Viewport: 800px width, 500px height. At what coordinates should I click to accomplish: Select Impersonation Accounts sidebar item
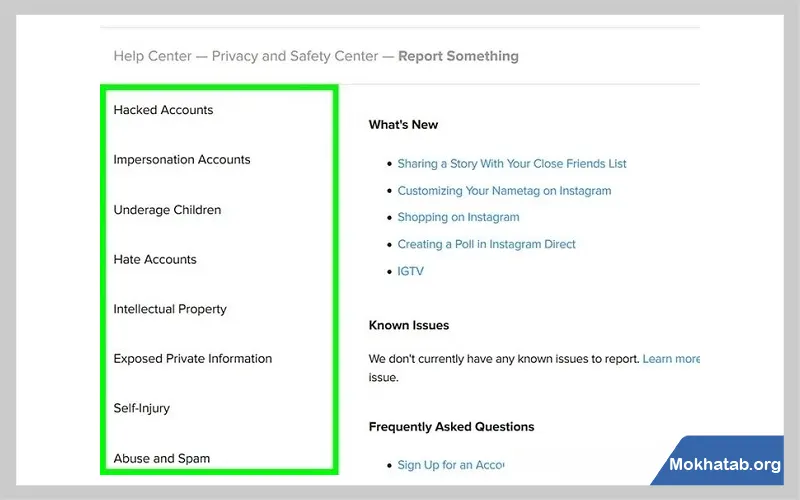point(182,160)
